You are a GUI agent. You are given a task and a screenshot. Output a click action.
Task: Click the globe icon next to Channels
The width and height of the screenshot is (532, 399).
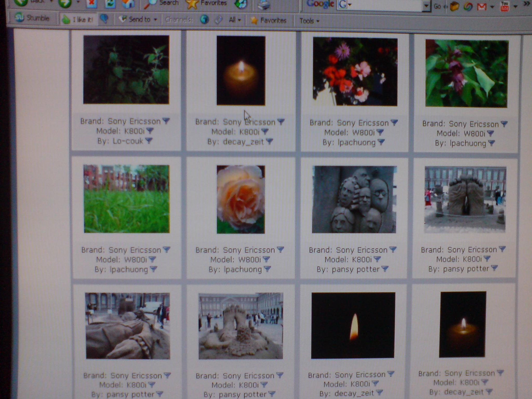(205, 20)
